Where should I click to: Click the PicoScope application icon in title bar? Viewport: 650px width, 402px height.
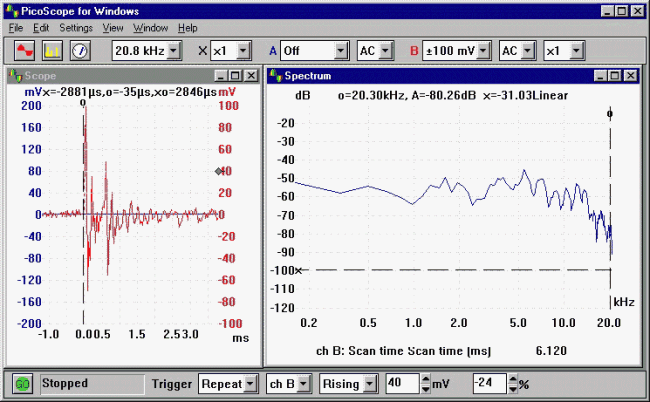[x=10, y=10]
